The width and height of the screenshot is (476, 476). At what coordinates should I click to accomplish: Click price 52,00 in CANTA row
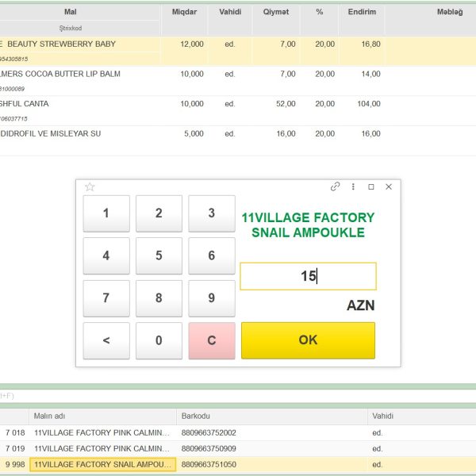tap(286, 104)
